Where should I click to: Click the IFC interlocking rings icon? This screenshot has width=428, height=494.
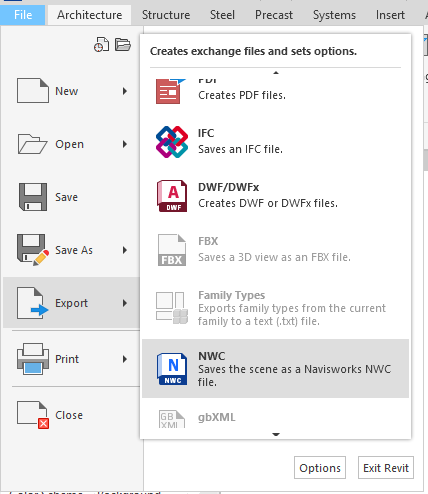pyautogui.click(x=172, y=142)
